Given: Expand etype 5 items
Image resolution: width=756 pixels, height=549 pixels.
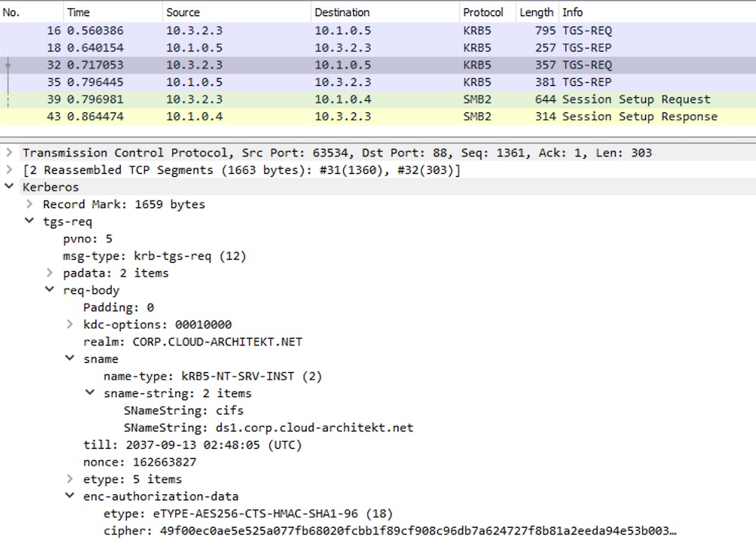Looking at the screenshot, I should 70,478.
